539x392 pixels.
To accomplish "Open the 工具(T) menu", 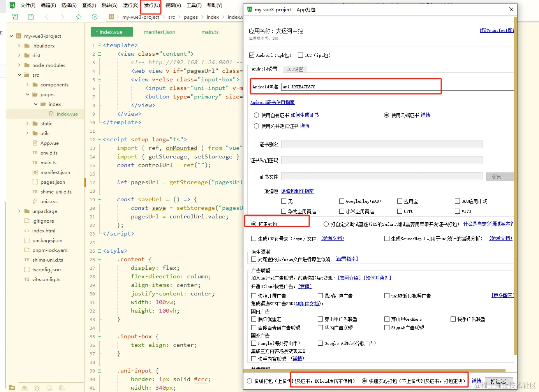I will tap(194, 5).
